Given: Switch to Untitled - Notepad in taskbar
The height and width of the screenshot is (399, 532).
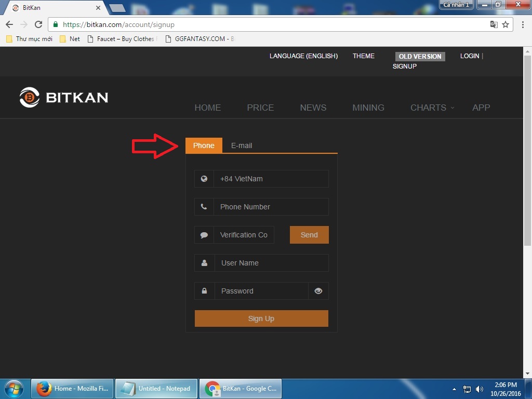Looking at the screenshot, I should [x=156, y=389].
